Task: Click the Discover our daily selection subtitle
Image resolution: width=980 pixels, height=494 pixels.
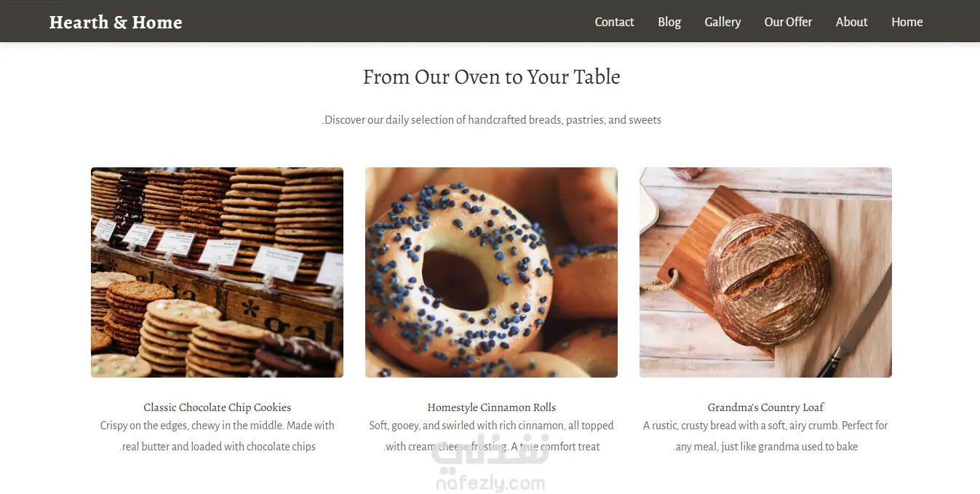Action: [x=491, y=120]
